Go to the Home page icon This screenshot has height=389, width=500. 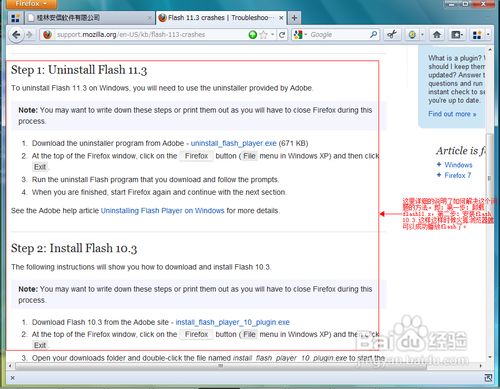437,35
